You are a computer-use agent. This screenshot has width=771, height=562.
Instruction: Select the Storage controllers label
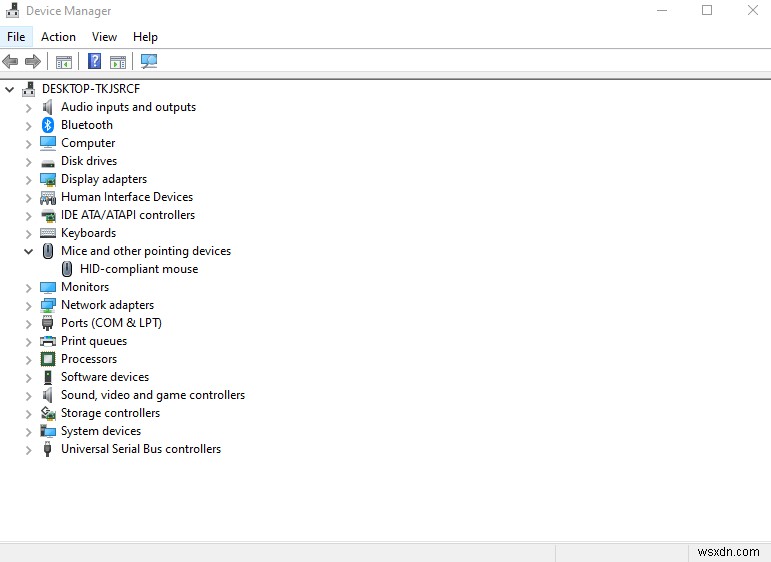[110, 413]
